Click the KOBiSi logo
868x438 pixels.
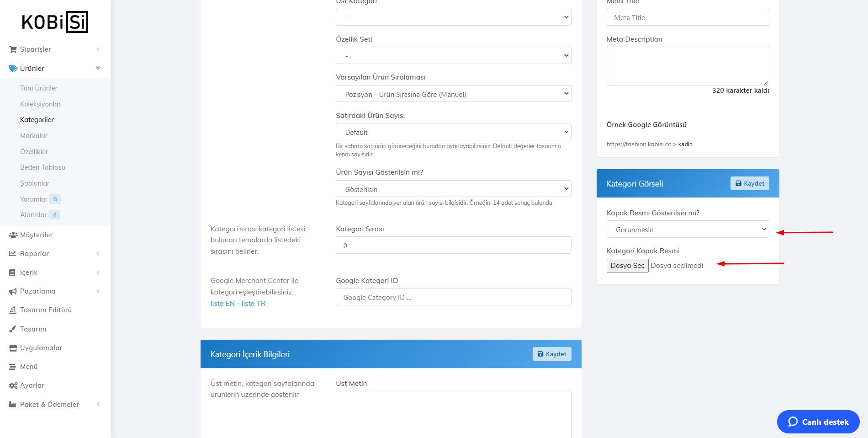(x=55, y=22)
